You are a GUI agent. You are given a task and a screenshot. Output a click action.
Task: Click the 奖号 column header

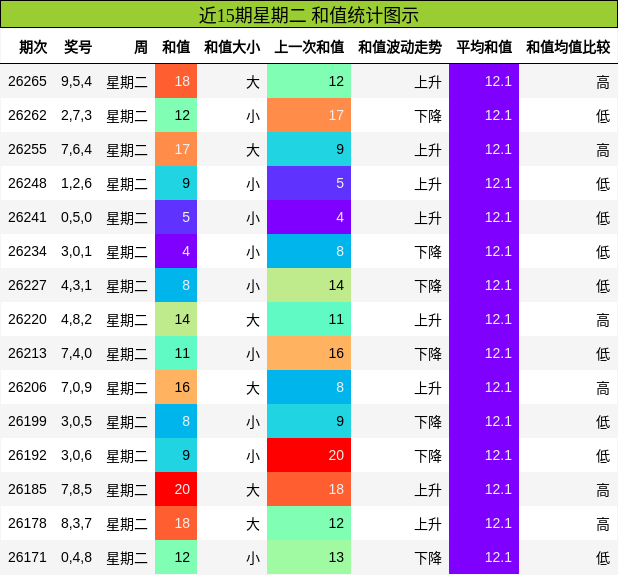point(78,47)
